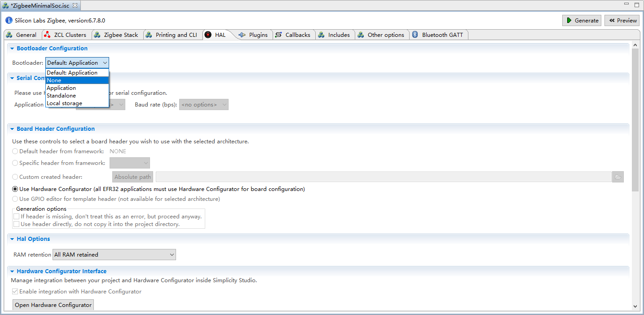Viewport: 644px width, 315px height.
Task: Click the ZCL Clusters tab icon
Action: point(47,35)
